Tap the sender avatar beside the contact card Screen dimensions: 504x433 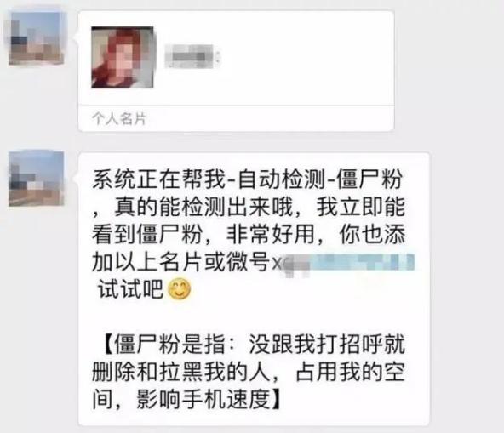[36, 38]
